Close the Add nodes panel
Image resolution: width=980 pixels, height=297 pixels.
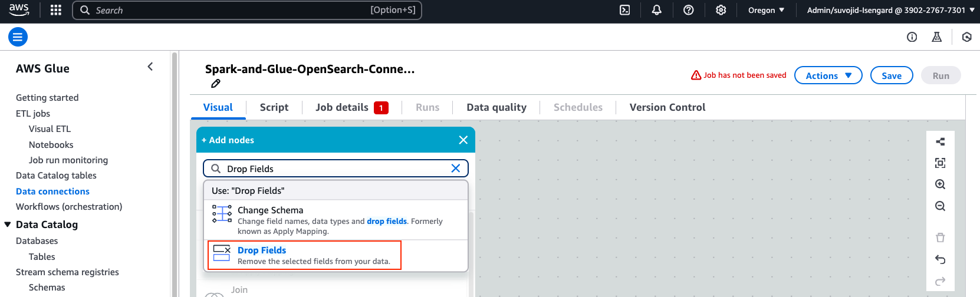(463, 140)
